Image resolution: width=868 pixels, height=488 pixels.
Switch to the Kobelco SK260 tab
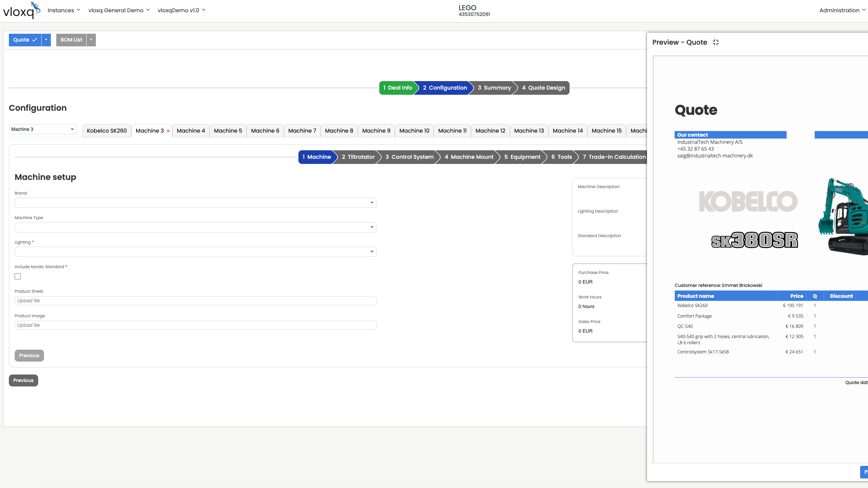(106, 131)
